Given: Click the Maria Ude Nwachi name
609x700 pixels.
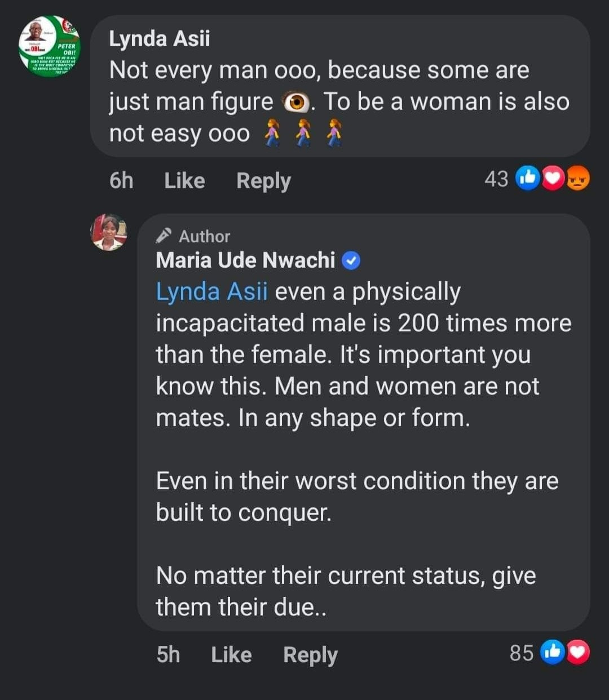Looking at the screenshot, I should point(245,260).
